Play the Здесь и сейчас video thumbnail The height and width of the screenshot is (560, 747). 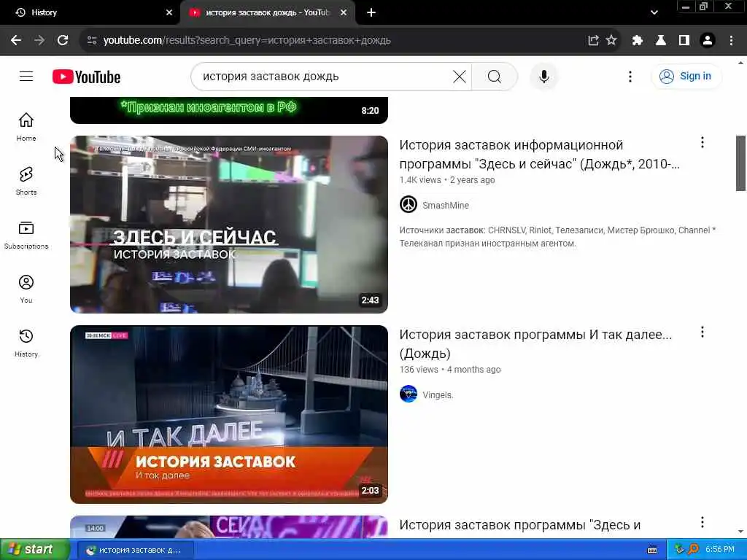pos(228,225)
